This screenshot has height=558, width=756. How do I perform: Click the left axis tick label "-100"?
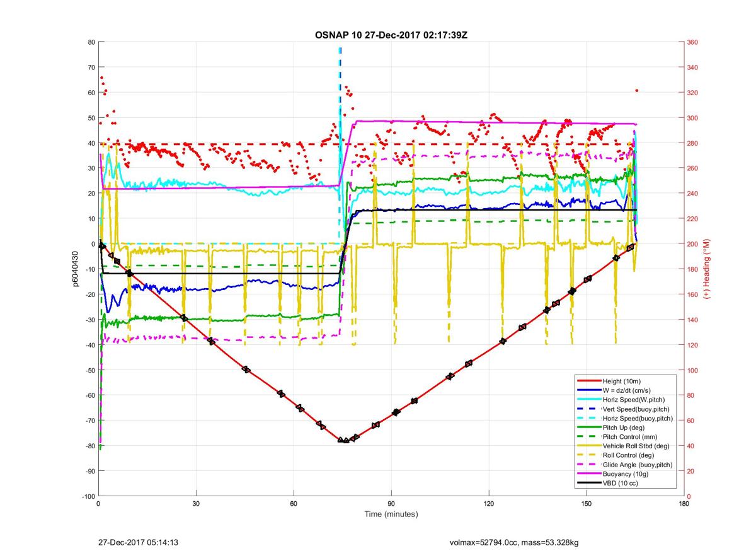tap(88, 496)
